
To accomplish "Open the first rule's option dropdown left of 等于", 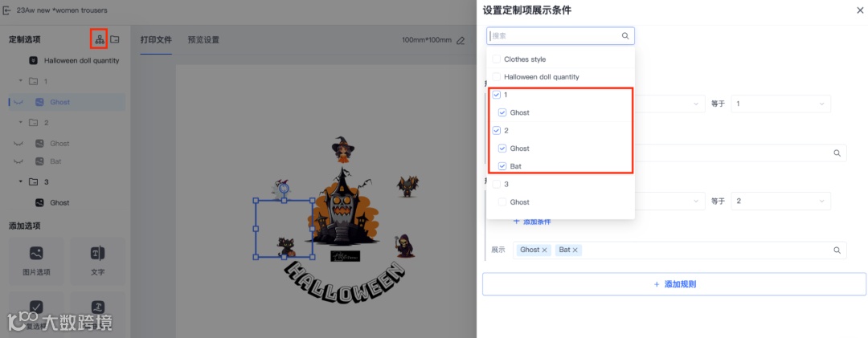I will click(x=669, y=104).
